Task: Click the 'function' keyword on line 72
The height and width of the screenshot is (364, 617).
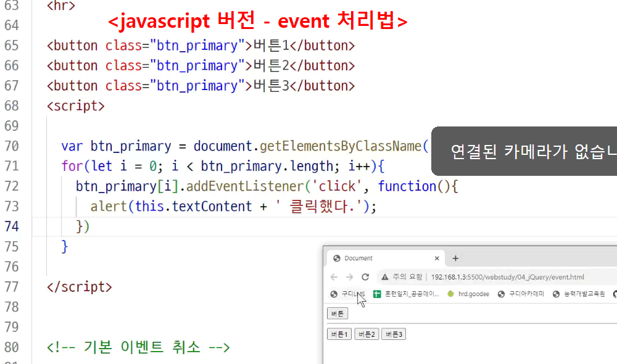Action: point(407,186)
